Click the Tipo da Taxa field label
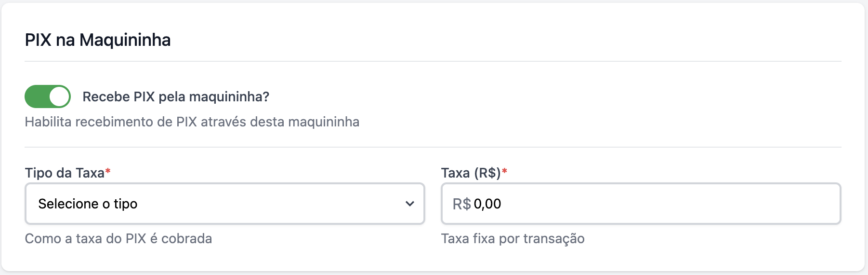The image size is (868, 275). pyautogui.click(x=65, y=173)
